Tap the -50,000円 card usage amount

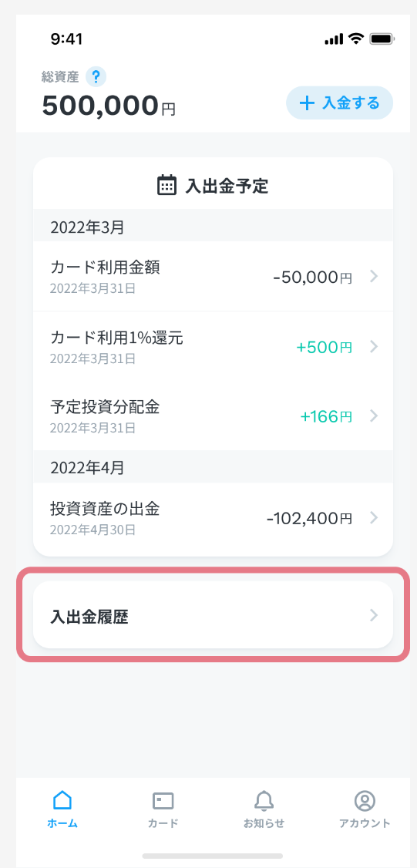point(312,277)
